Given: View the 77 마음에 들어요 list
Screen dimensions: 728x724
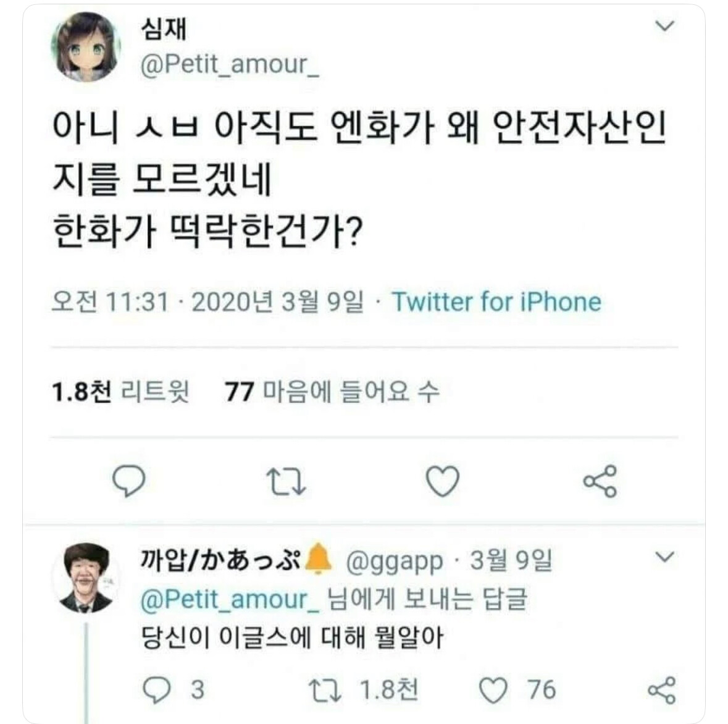Looking at the screenshot, I should 332,392.
